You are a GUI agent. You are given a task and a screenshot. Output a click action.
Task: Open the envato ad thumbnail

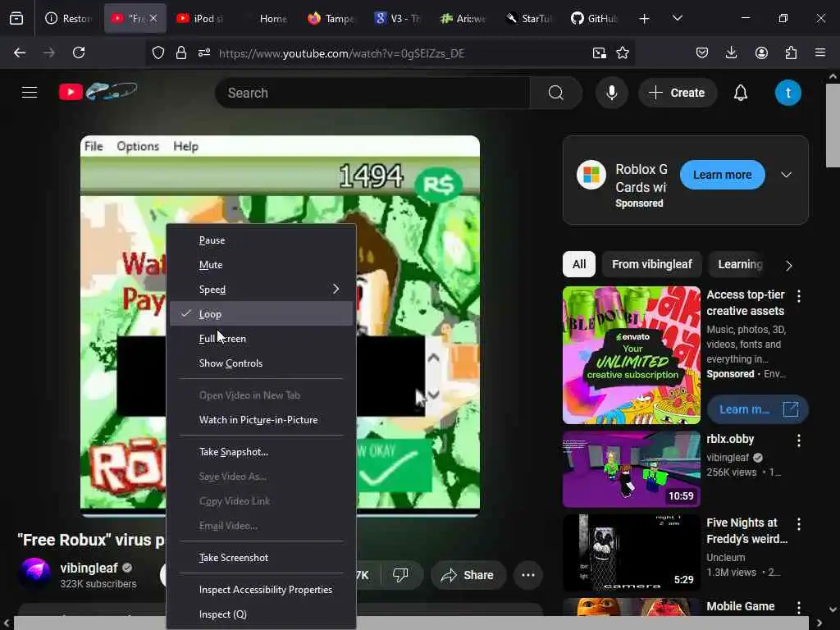[632, 355]
